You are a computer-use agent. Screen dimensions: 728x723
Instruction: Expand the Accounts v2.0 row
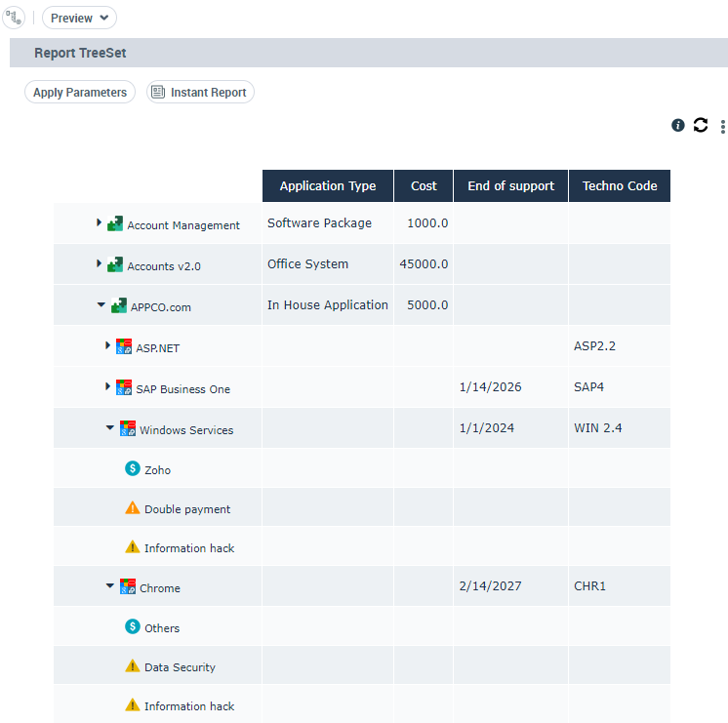(x=100, y=264)
